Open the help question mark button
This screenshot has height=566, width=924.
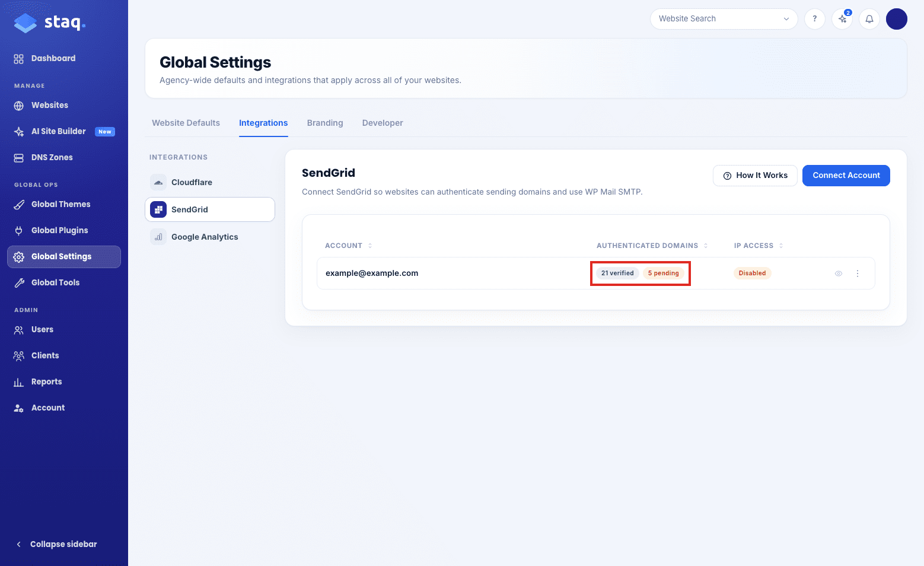click(x=815, y=19)
